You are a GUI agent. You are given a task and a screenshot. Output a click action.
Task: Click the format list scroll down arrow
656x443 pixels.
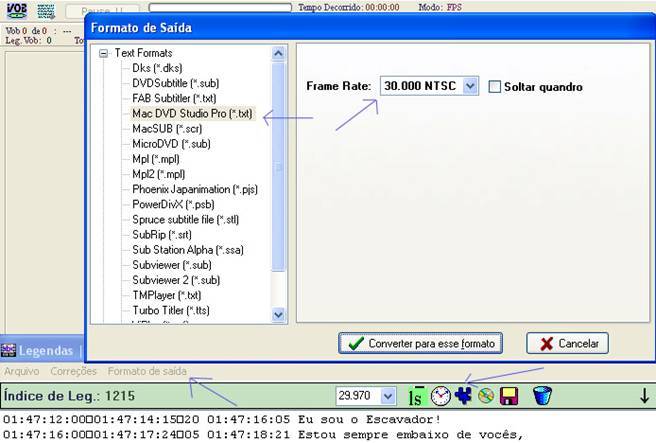[x=278, y=314]
